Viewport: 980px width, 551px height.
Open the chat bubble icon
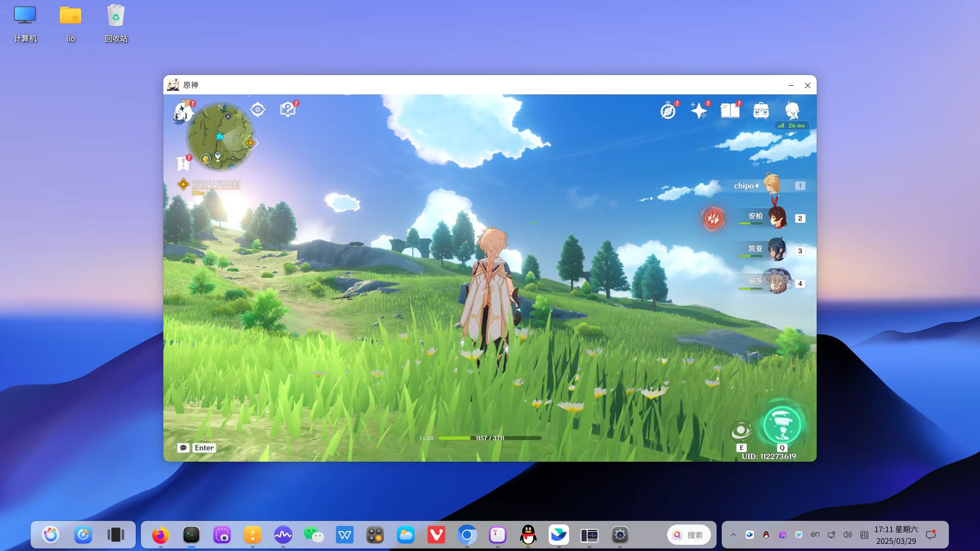[183, 447]
